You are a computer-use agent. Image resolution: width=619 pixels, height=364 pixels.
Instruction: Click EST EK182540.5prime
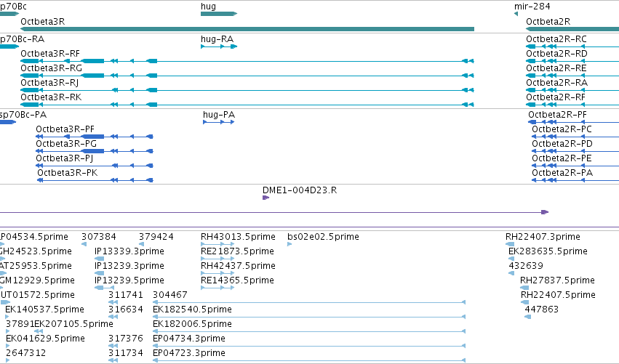tap(192, 310)
